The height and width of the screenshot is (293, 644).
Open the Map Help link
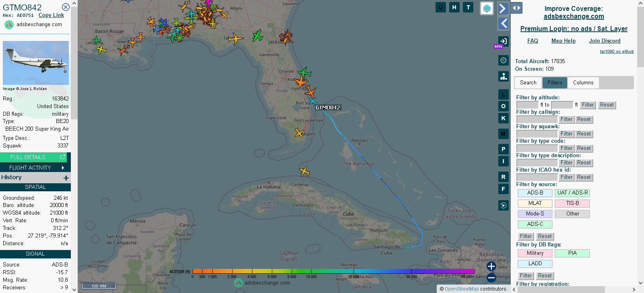pyautogui.click(x=563, y=41)
